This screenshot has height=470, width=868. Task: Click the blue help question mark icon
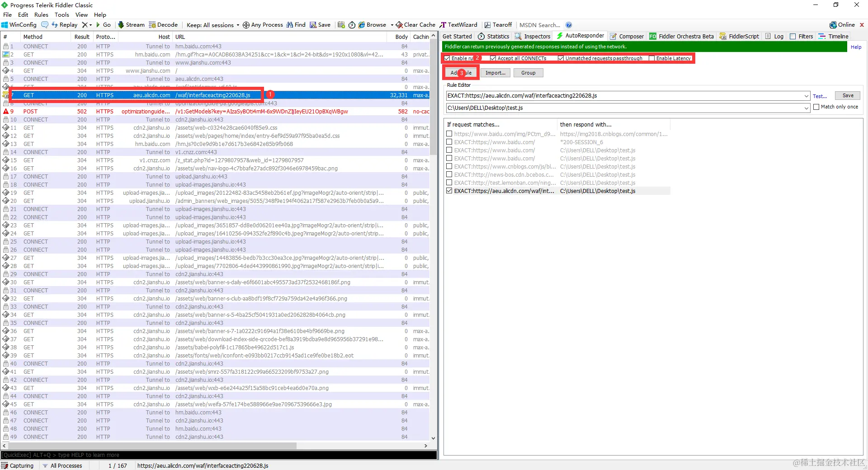click(569, 25)
